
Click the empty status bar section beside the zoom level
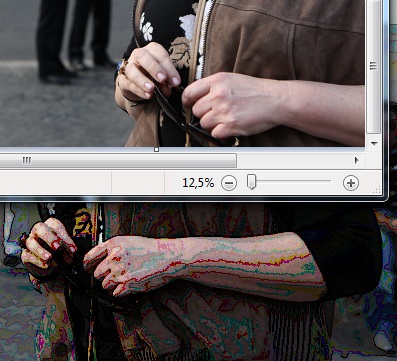pyautogui.click(x=138, y=183)
